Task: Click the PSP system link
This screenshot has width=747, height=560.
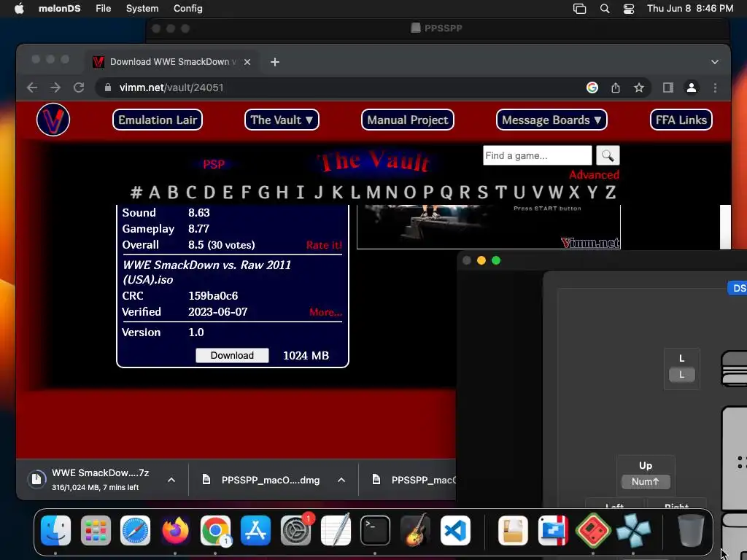Action: 214,164
